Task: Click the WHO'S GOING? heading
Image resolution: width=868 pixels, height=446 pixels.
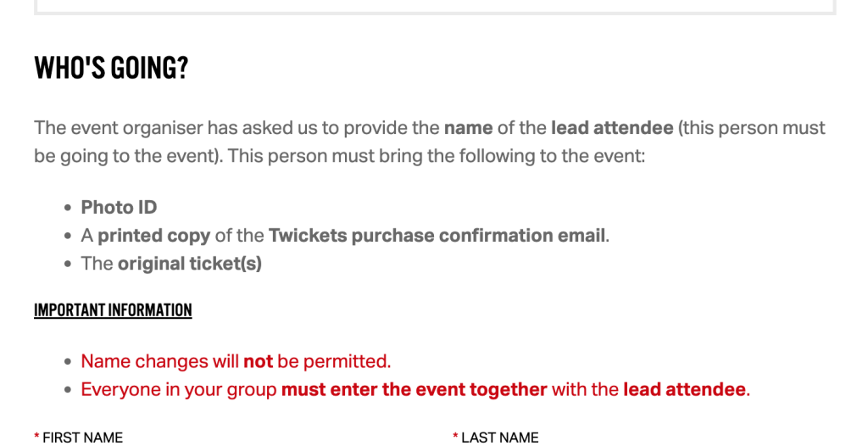Action: tap(111, 69)
